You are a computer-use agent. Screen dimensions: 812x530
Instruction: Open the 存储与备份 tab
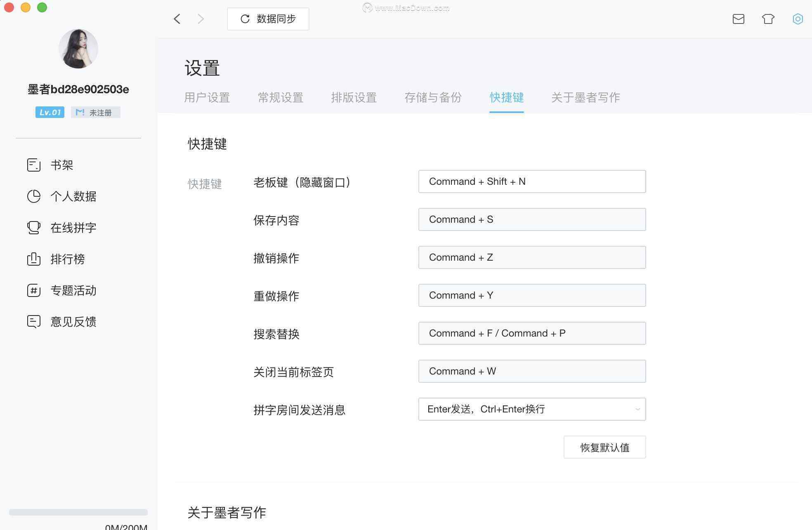(433, 98)
